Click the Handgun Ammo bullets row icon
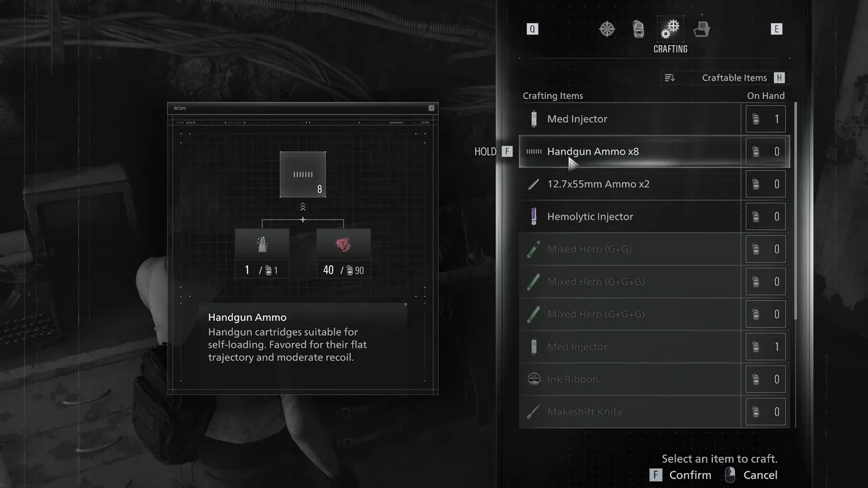Image resolution: width=868 pixels, height=488 pixels. (534, 152)
